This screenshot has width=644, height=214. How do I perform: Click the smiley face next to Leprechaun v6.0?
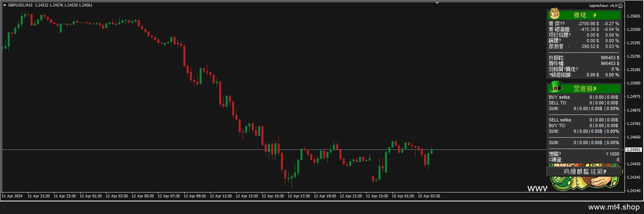[620, 6]
